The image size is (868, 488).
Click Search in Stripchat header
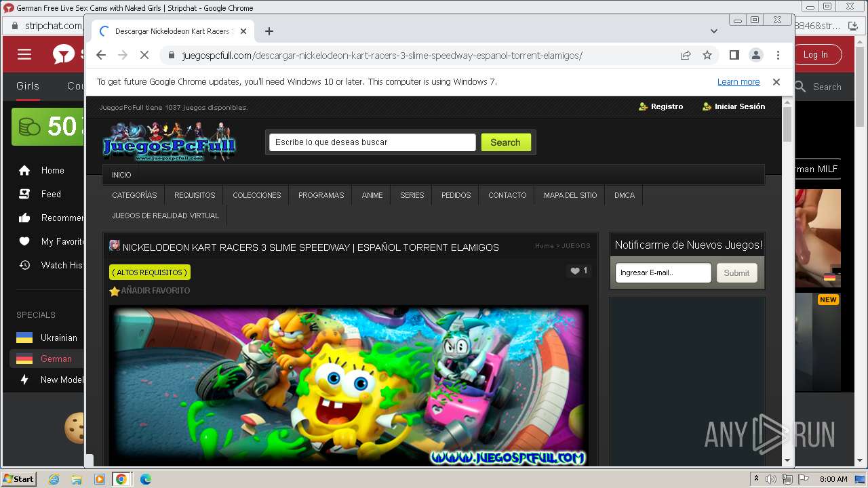[x=818, y=87]
